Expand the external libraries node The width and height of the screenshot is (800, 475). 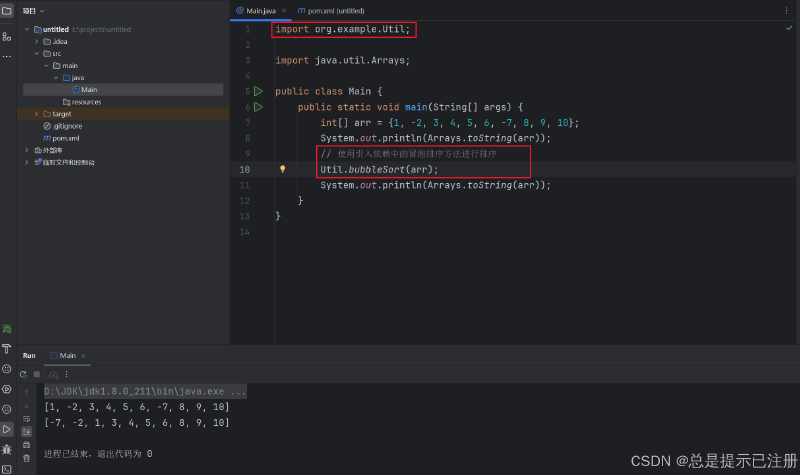pos(27,150)
